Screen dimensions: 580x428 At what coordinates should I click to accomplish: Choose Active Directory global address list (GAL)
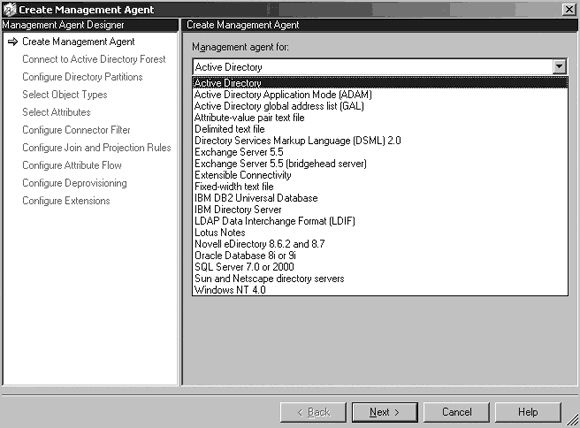[380, 106]
